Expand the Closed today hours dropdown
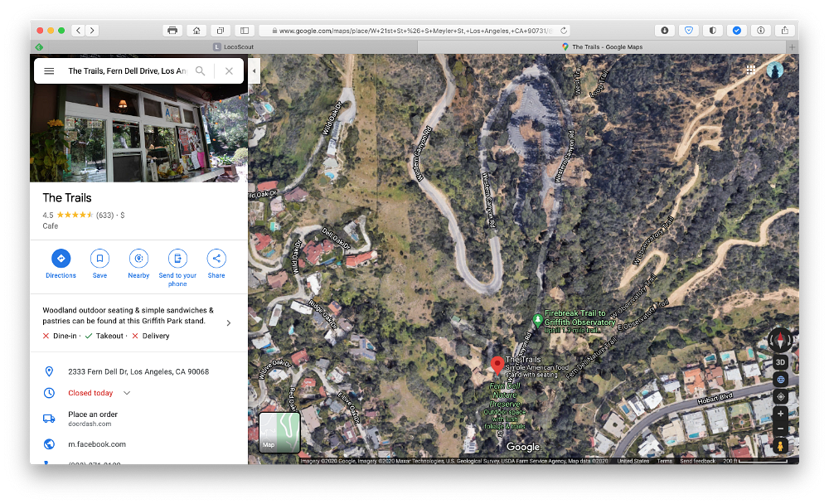The width and height of the screenshot is (829, 504). [x=127, y=393]
